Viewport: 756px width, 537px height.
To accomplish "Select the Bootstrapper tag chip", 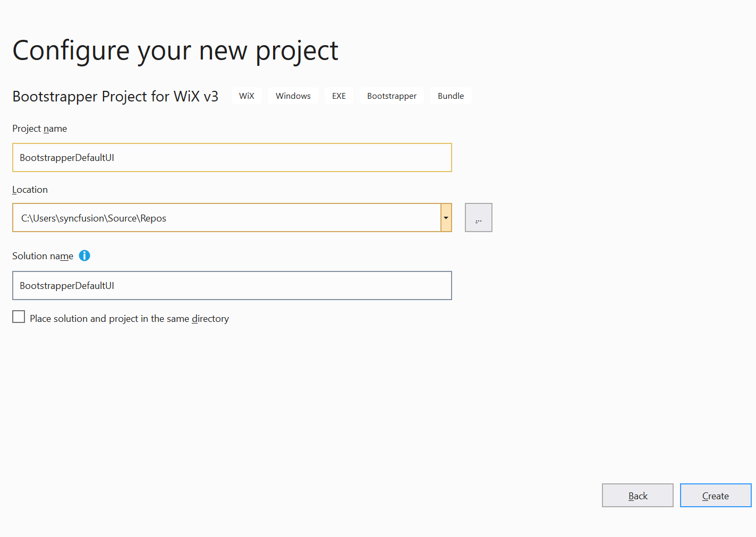I will click(x=392, y=96).
